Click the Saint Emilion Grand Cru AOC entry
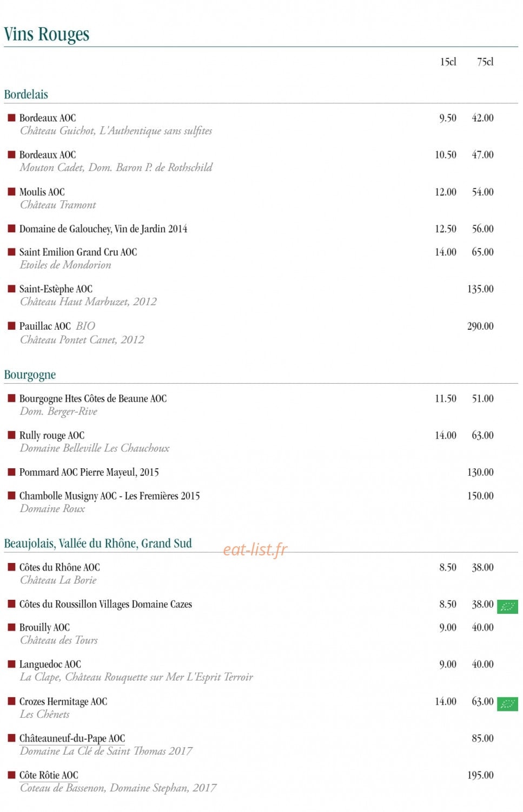Image resolution: width=523 pixels, height=812 pixels. click(78, 252)
